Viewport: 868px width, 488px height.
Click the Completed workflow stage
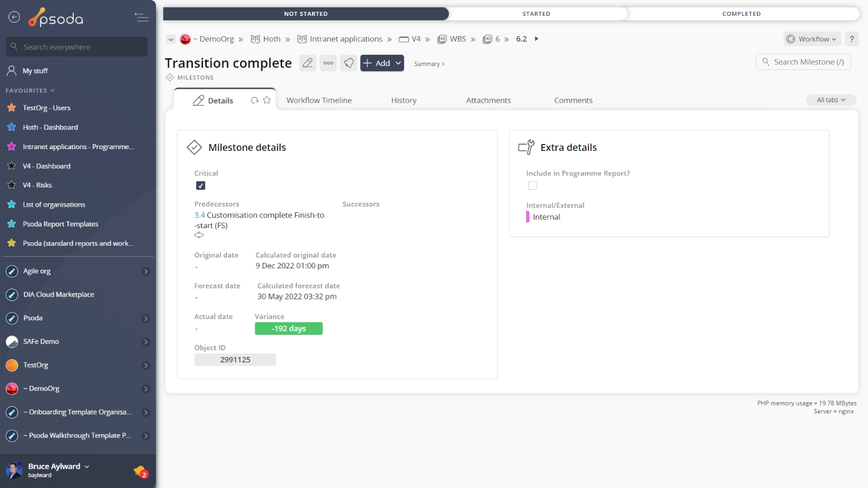(x=741, y=14)
